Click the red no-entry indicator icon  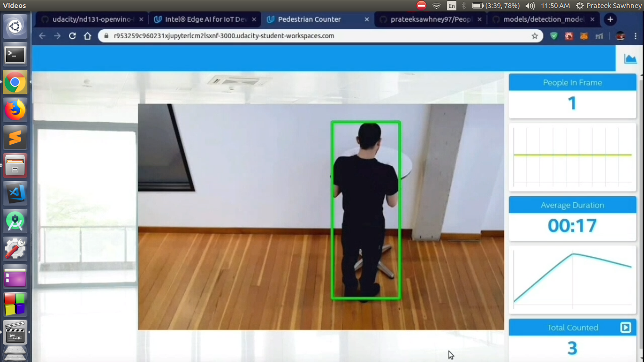pos(421,6)
